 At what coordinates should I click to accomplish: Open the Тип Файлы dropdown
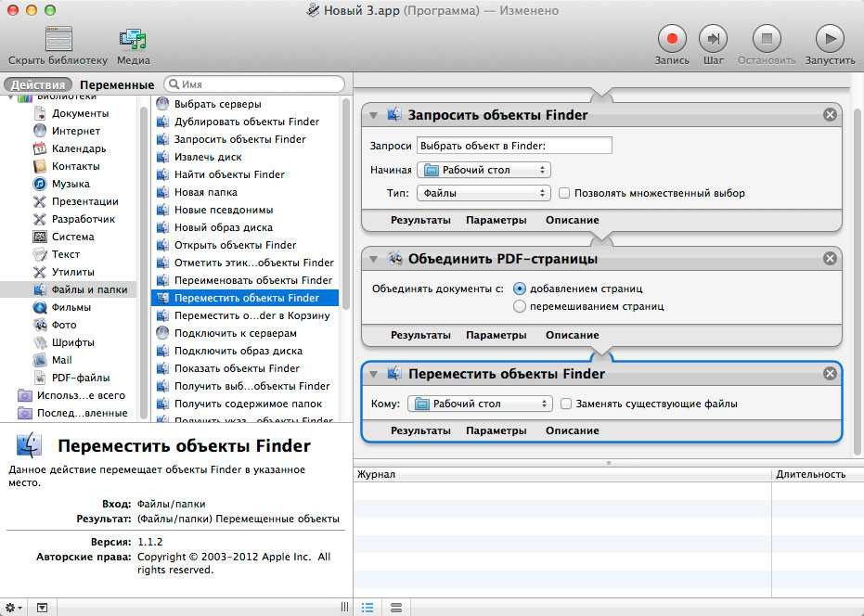pyautogui.click(x=484, y=194)
